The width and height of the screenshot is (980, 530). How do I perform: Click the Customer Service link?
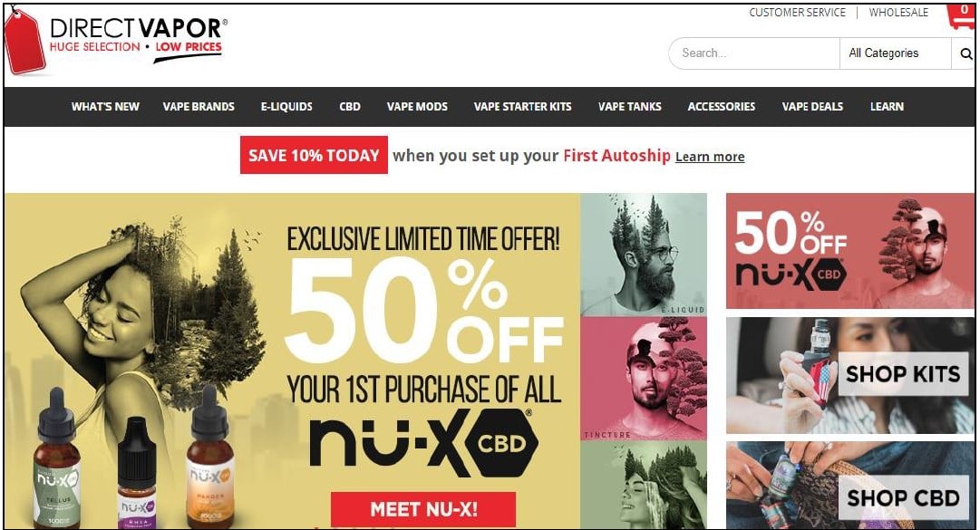point(798,13)
